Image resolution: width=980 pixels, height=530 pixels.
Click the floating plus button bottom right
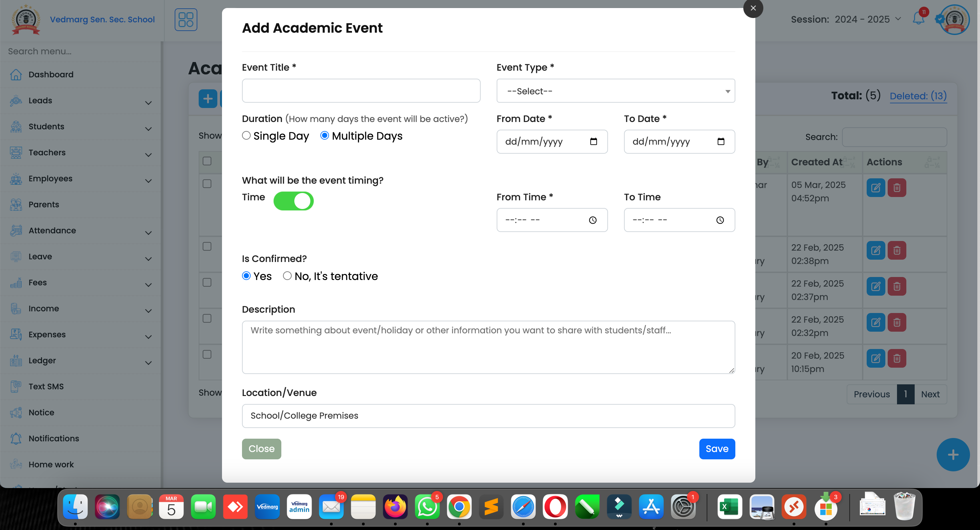pyautogui.click(x=953, y=454)
